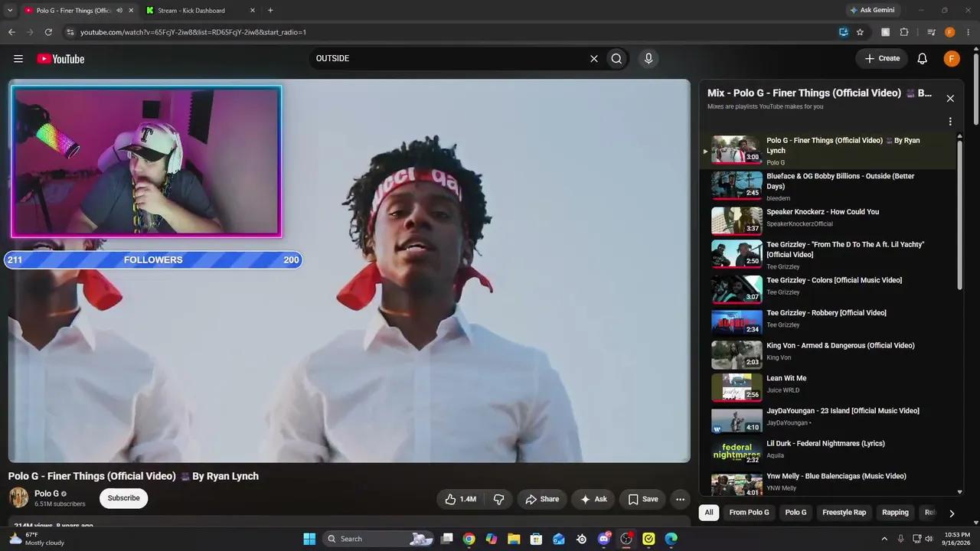Open File Explorer from taskbar
980x551 pixels.
[514, 539]
